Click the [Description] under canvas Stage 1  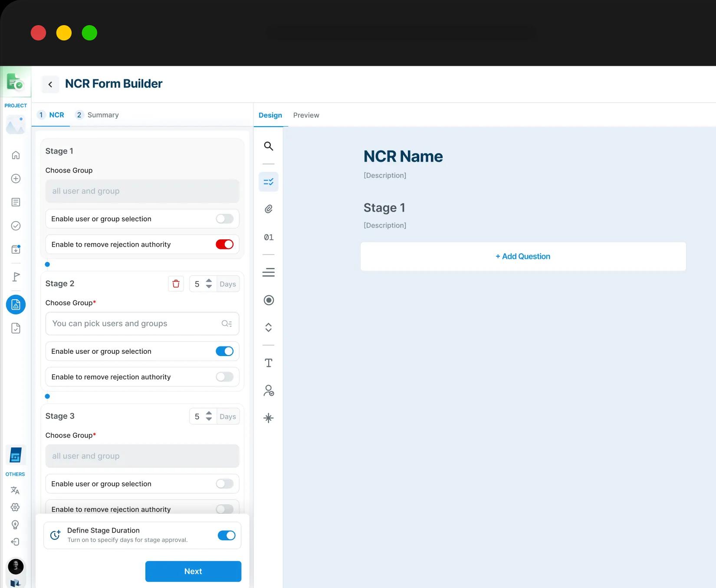point(385,225)
